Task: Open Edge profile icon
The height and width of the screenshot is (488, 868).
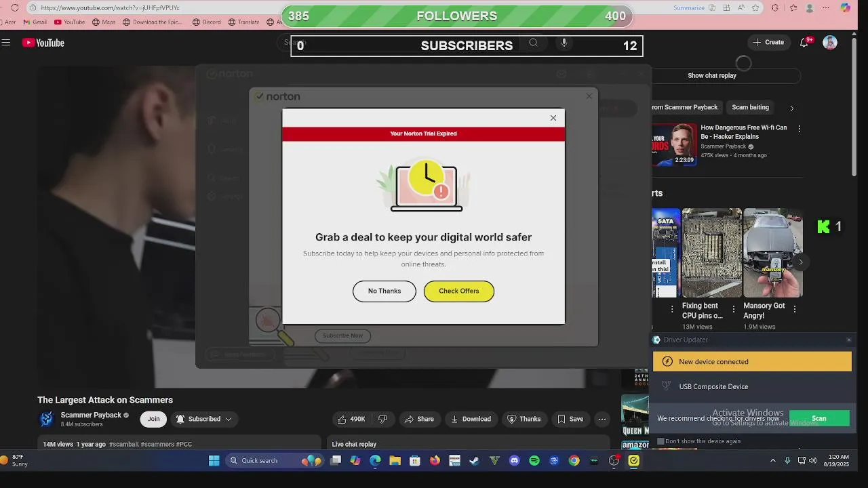Action: pyautogui.click(x=809, y=7)
